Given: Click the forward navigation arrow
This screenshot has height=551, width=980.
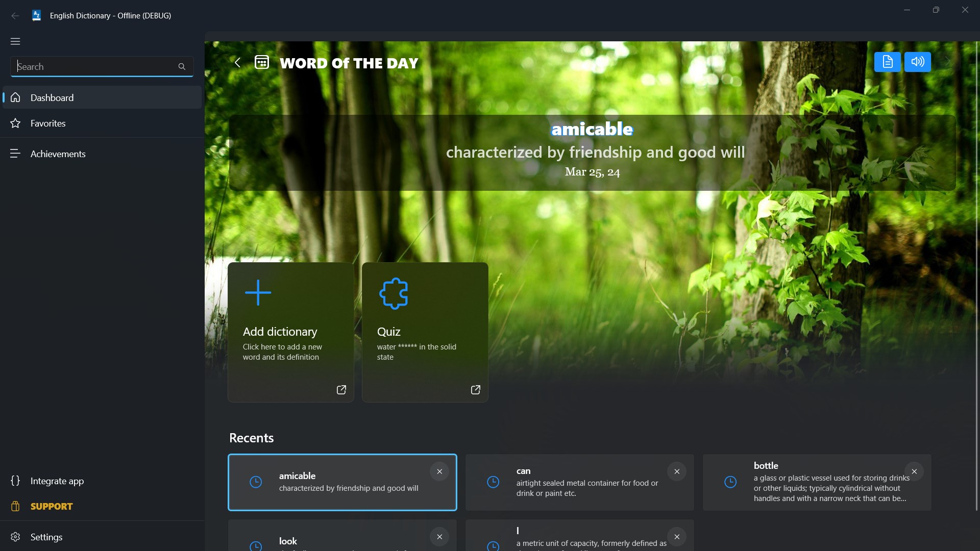Looking at the screenshot, I should 947,62.
